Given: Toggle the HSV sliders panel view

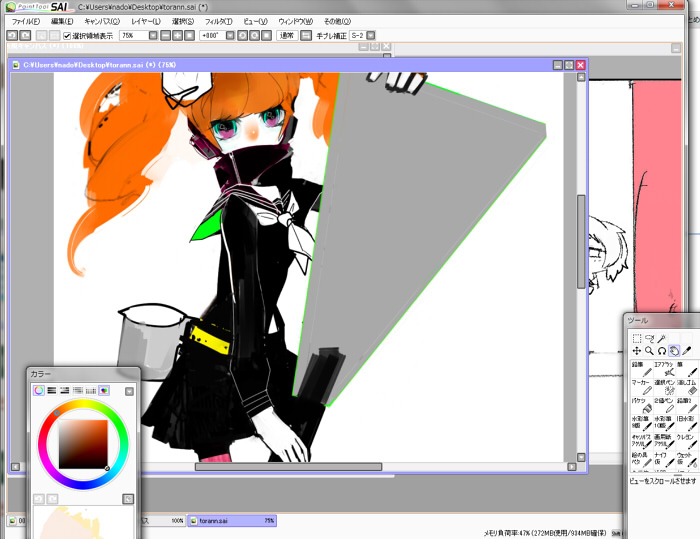Looking at the screenshot, I should pyautogui.click(x=65, y=390).
